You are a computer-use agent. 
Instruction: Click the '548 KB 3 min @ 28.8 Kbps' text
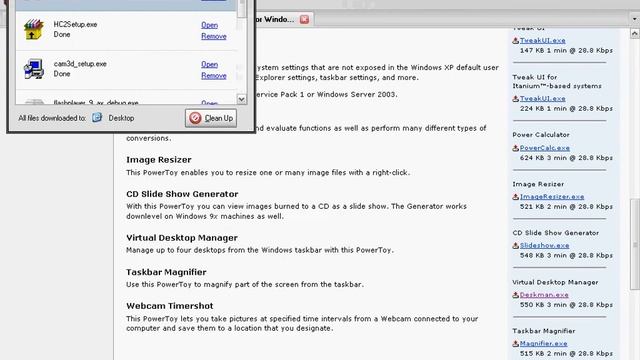coord(566,256)
